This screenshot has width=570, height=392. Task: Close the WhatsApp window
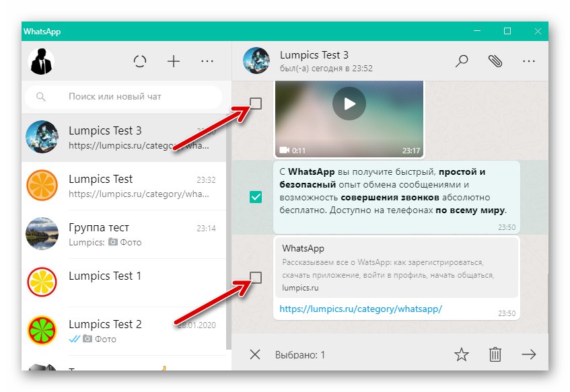[538, 31]
